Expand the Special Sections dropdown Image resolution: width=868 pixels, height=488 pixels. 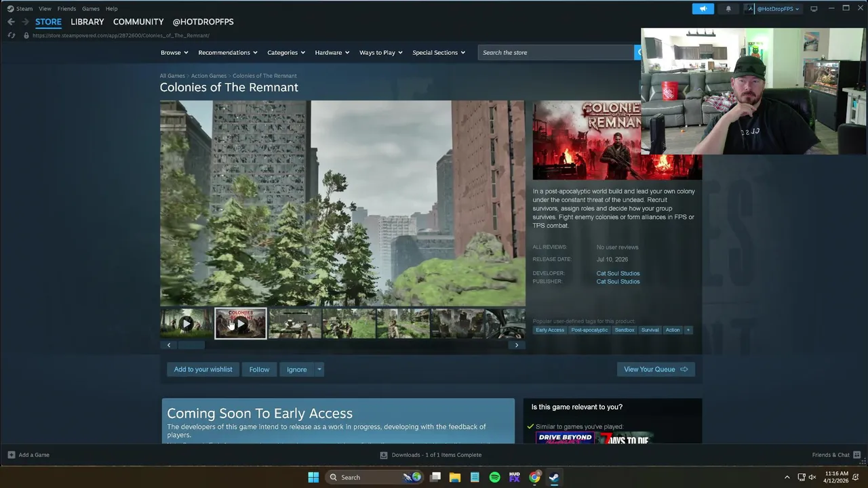[439, 52]
